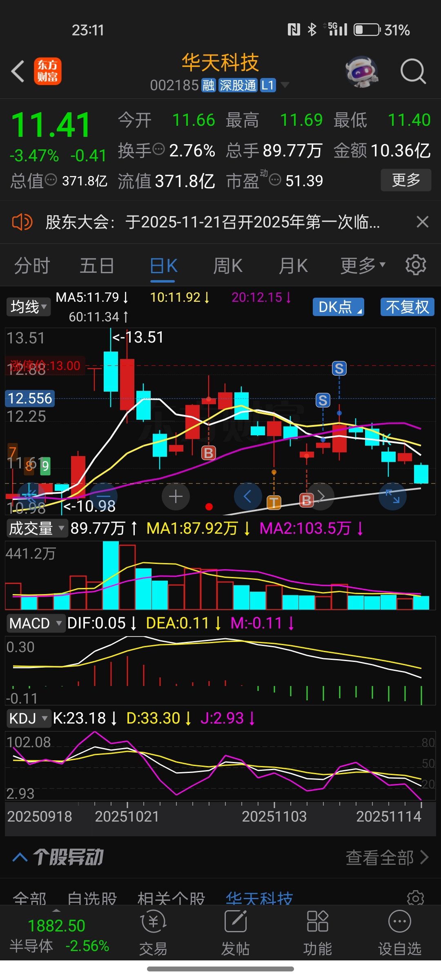The width and height of the screenshot is (441, 980).
Task: Dismiss the announcement banner
Action: pos(422,222)
